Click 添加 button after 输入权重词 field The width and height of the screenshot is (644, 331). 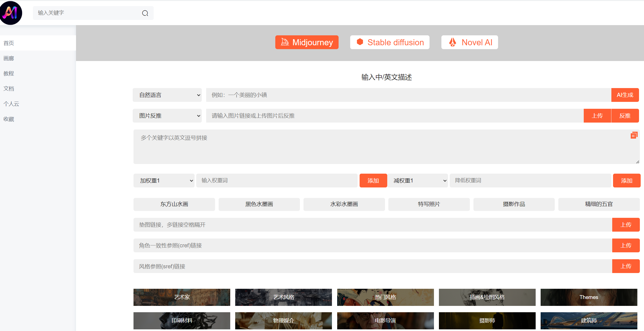coord(373,181)
